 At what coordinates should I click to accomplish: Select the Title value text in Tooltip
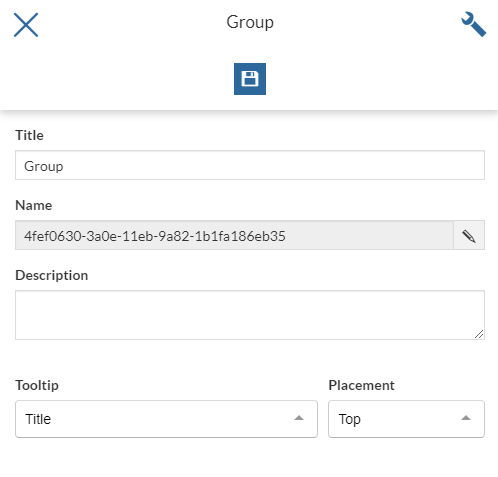38,419
